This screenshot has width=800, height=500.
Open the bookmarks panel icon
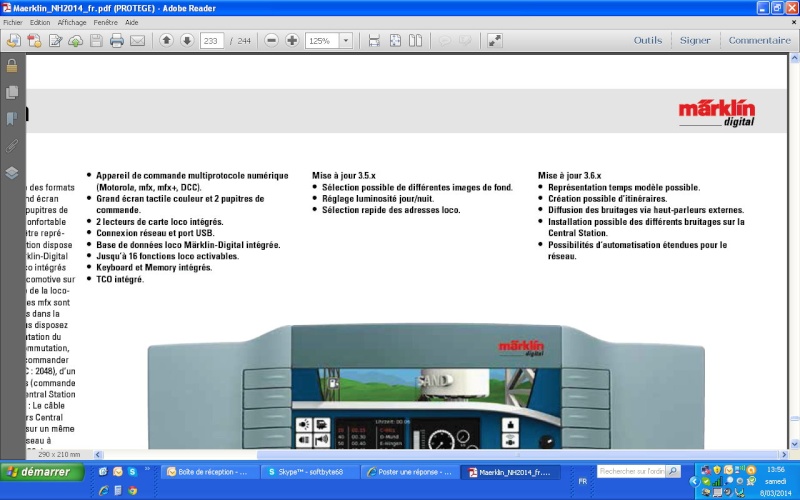click(x=12, y=119)
